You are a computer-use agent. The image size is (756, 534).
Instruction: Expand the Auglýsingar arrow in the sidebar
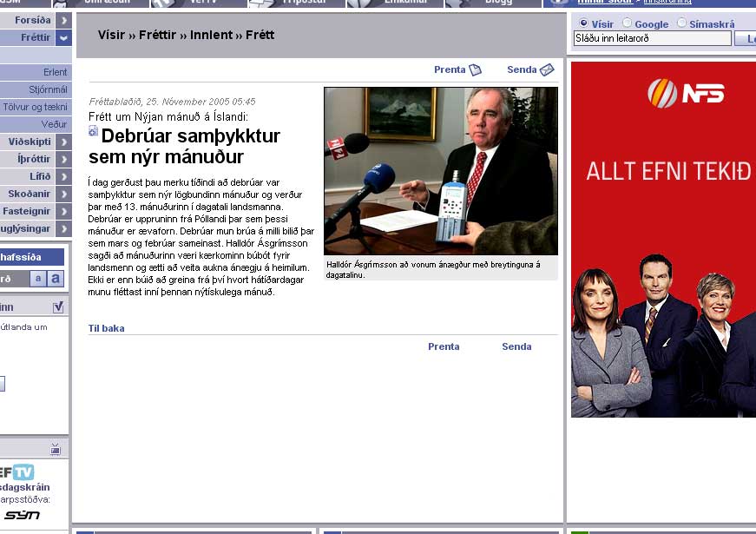point(63,228)
